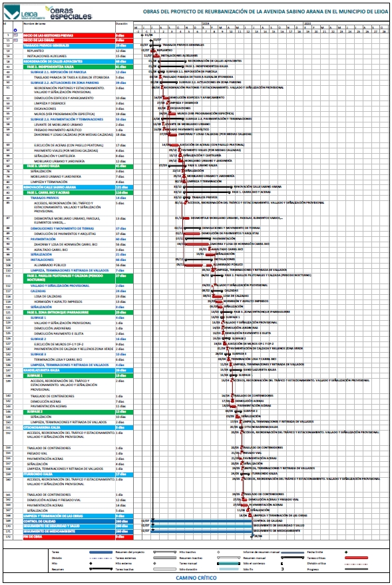Select 'CONTROL DE CALIDAD' name cell

69,521
